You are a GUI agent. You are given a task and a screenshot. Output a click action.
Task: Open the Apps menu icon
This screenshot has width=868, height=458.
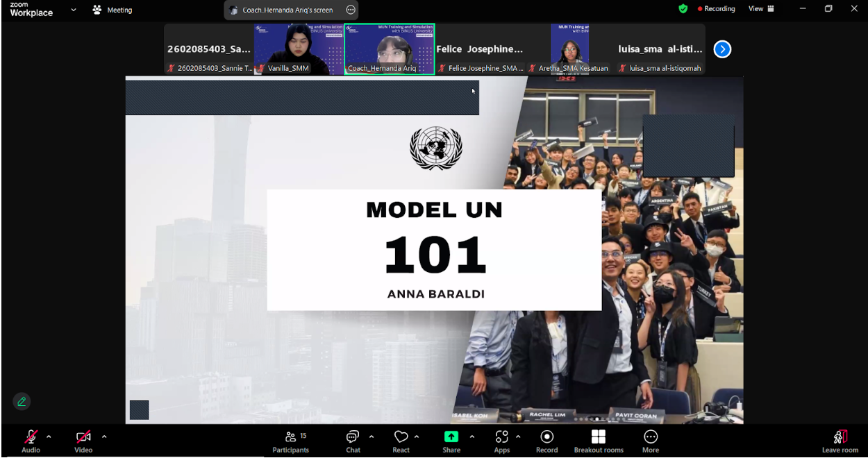coord(501,441)
